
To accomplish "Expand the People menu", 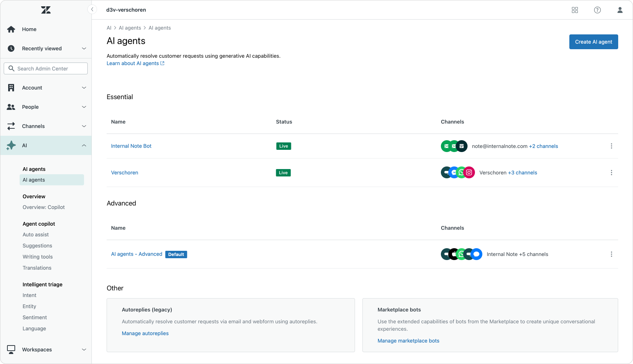I will click(x=84, y=107).
